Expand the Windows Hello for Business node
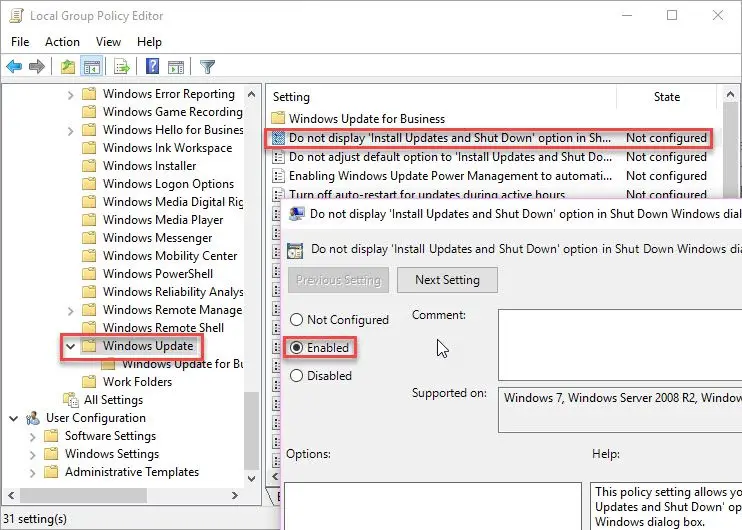Screen dimensions: 742x530 [71, 131]
